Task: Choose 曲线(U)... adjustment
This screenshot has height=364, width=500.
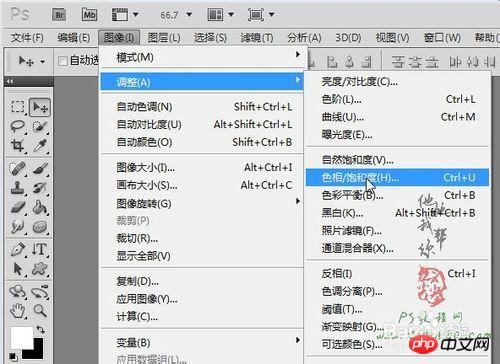Action: click(x=397, y=117)
